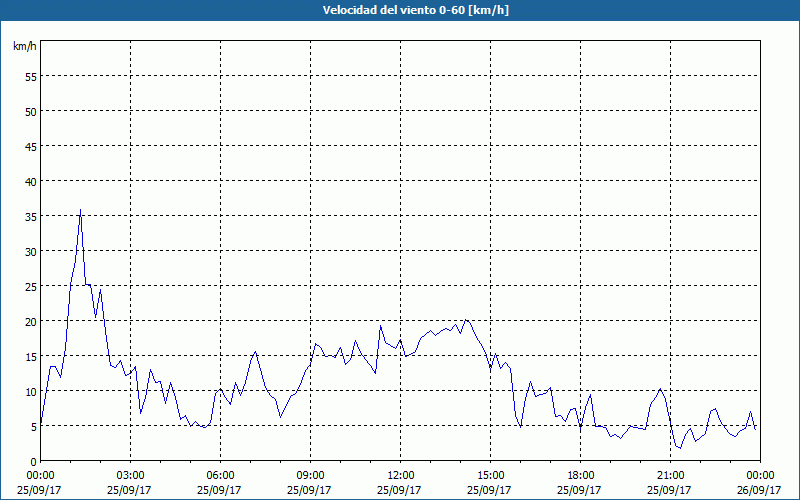Click the afternoon peak near 20 km/h after 14:00
The image size is (800, 500).
tap(465, 320)
